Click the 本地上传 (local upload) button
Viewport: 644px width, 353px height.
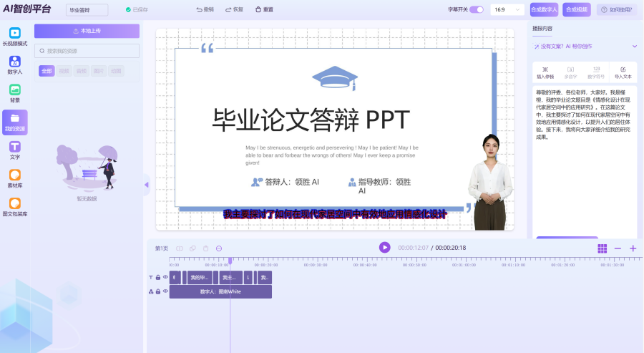pyautogui.click(x=87, y=31)
